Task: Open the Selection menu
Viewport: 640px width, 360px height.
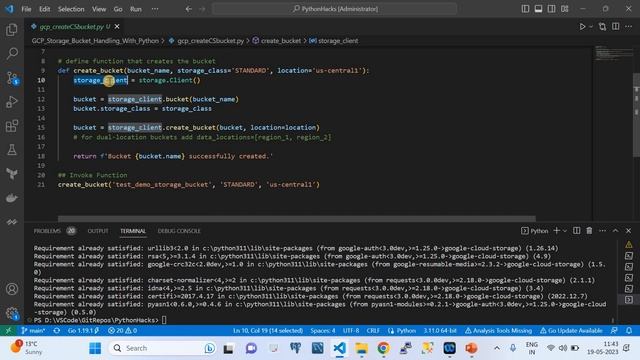Action: coord(71,9)
